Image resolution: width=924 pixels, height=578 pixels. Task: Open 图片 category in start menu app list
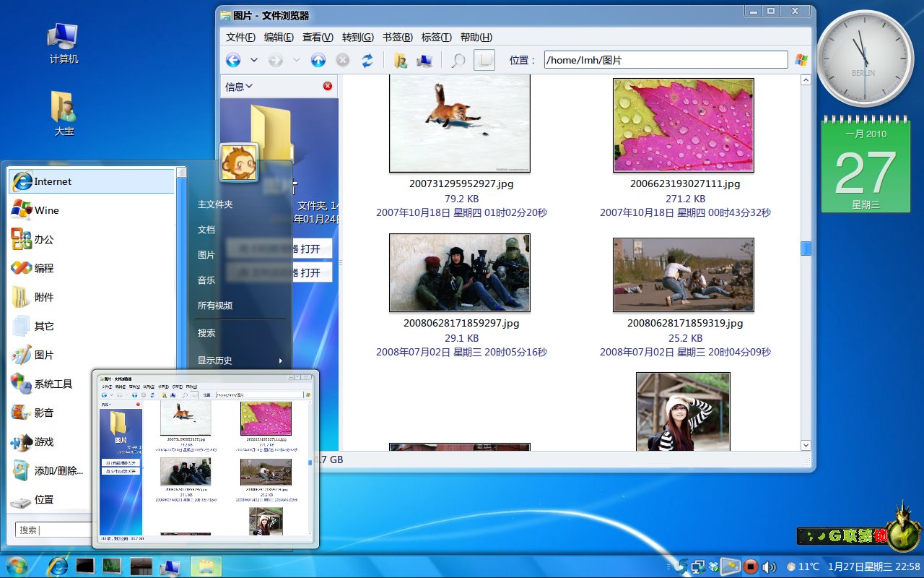click(92, 355)
